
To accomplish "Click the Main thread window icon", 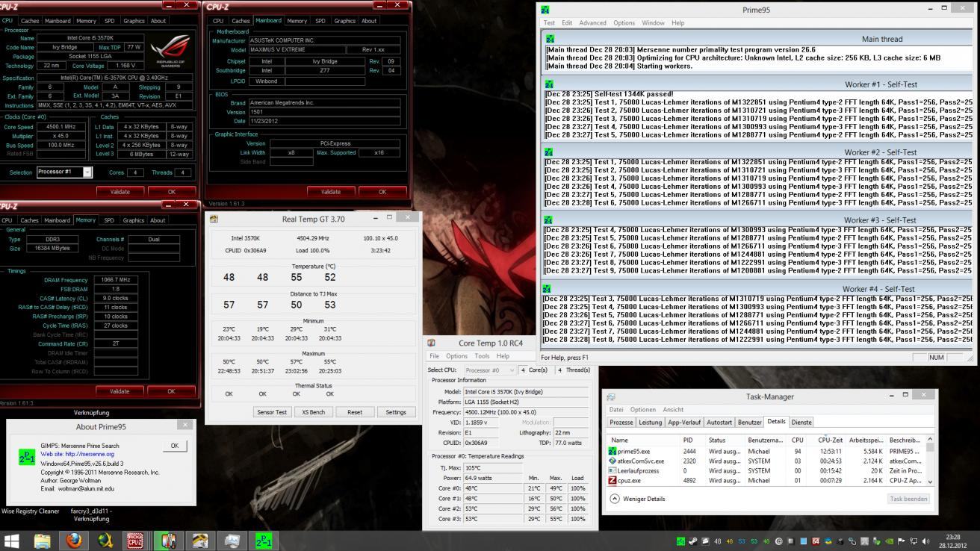I will pyautogui.click(x=550, y=39).
